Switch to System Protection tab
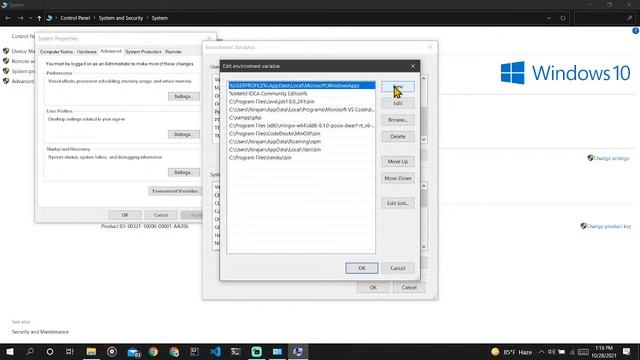This screenshot has width=640, height=360. pos(143,52)
